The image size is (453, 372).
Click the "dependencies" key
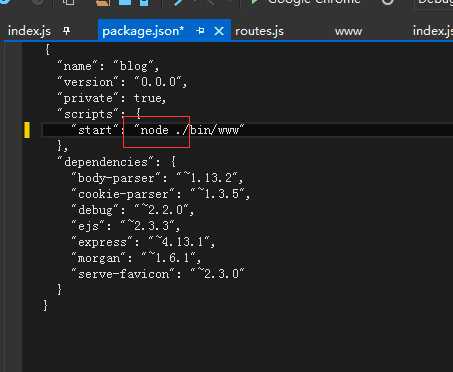click(106, 162)
